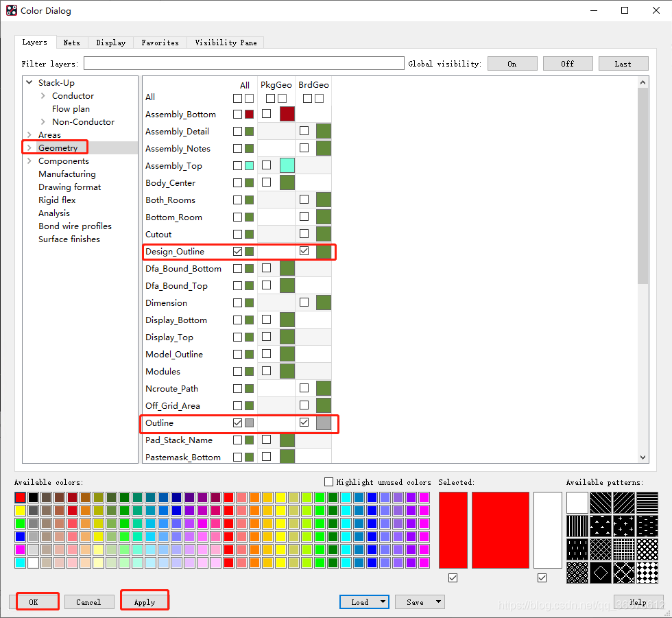The image size is (672, 618).
Task: Pick the plus signs fill pattern
Action: pyautogui.click(x=624, y=526)
